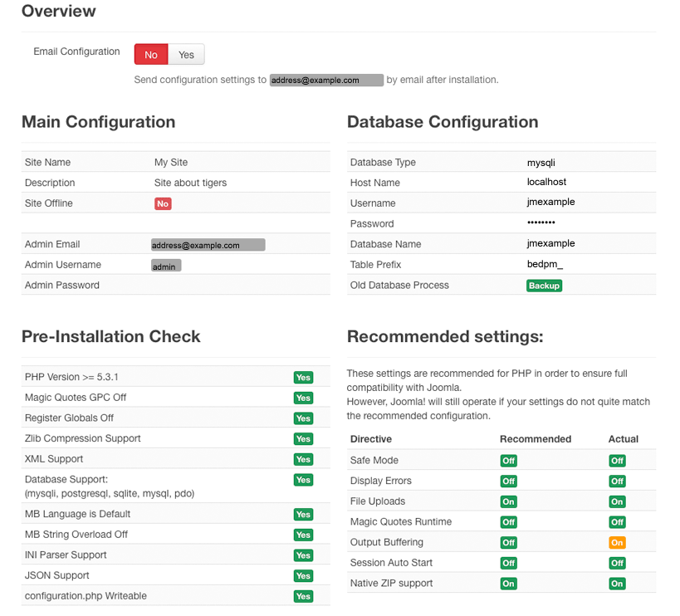Viewport: 680px width, 616px height.
Task: Click Session Auto Start recommended Off badge
Action: coord(508,563)
